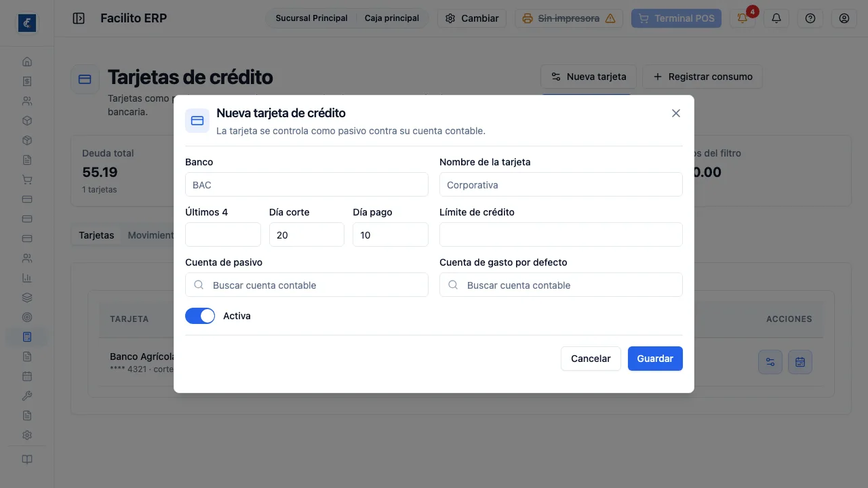Screen dimensions: 868x488
Task: Click the calendar action icon for Banco Agrícola
Action: 800,362
